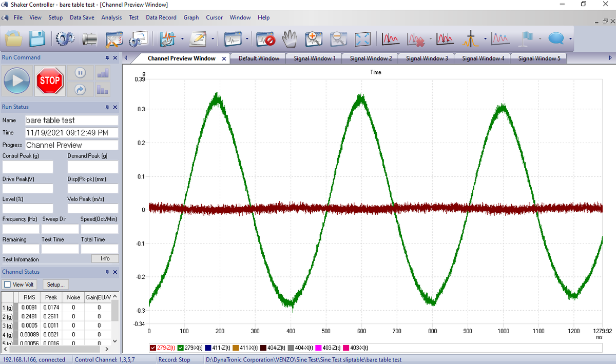Click the Control Peak (g) field
This screenshot has width=616, height=364.
click(28, 167)
